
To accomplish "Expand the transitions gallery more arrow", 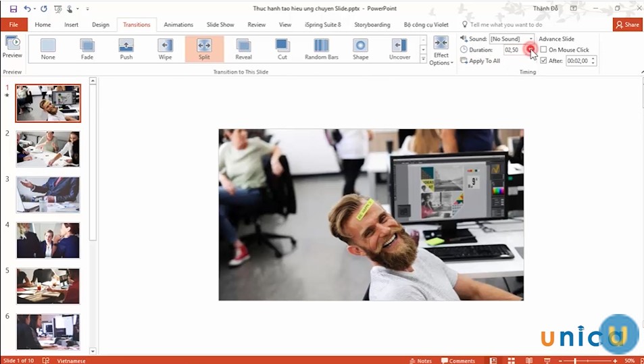I will point(424,60).
